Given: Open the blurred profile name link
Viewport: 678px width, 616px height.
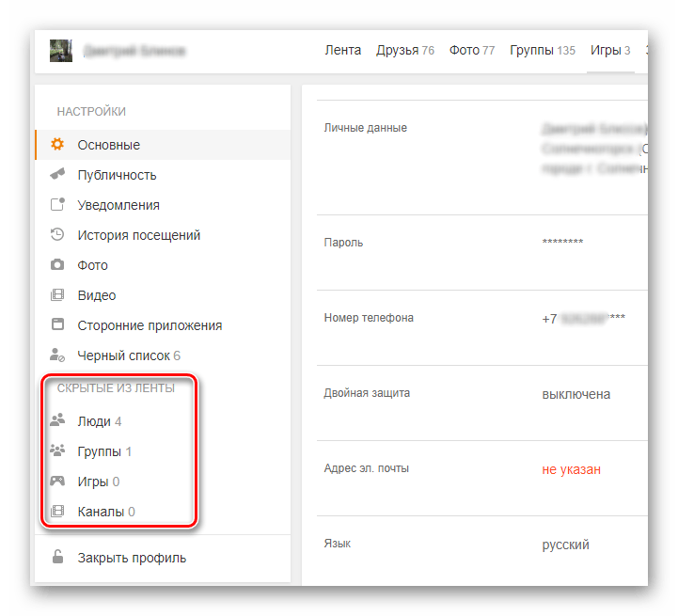Looking at the screenshot, I should [134, 51].
